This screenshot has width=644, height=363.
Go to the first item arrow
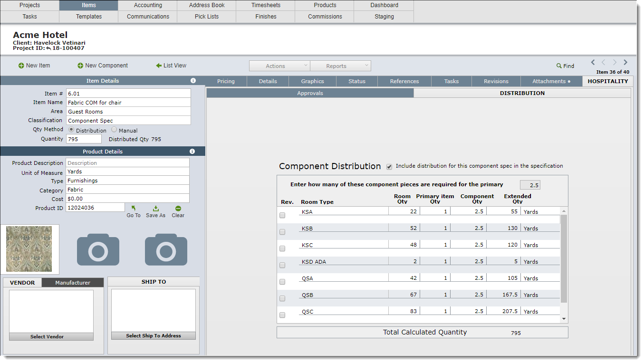593,62
